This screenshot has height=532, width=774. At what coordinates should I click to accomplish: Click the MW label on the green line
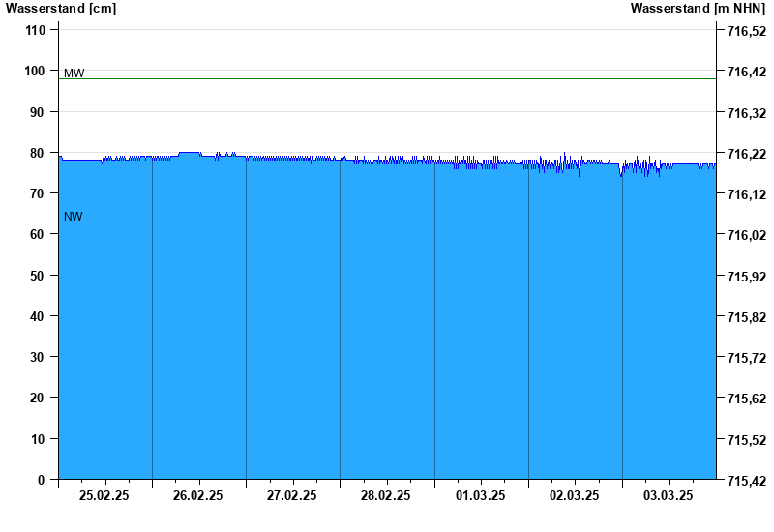click(x=74, y=74)
